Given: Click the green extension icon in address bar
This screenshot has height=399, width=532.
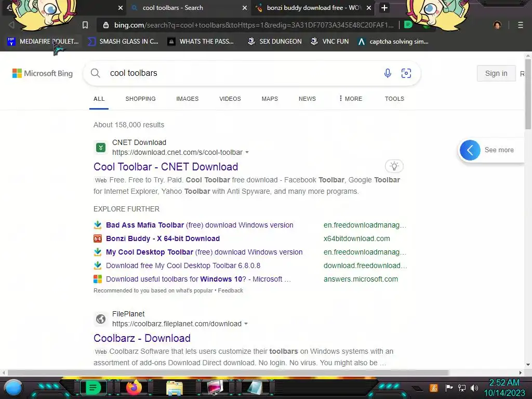Looking at the screenshot, I should coord(408,25).
